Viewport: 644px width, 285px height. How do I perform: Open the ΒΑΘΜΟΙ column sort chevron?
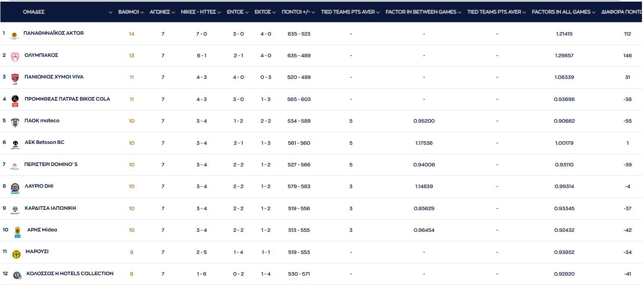[x=142, y=13]
